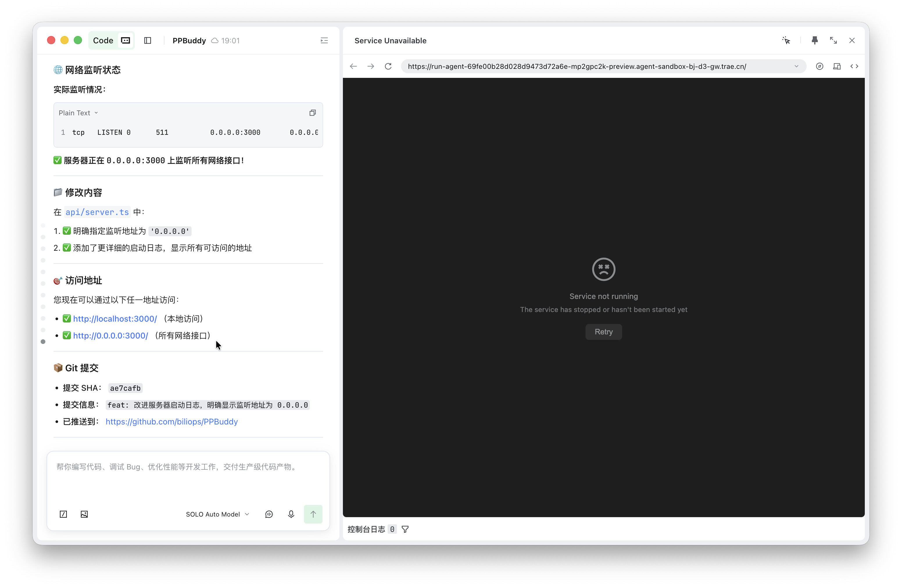This screenshot has width=902, height=588.
Task: Switch to the Code mode tab
Action: click(x=103, y=41)
